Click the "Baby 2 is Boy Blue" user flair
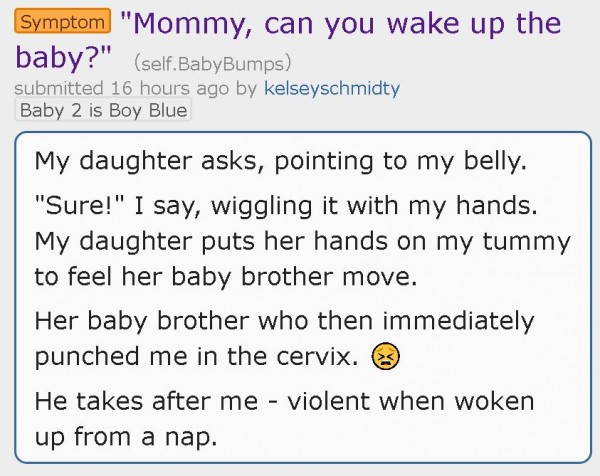 tap(103, 111)
